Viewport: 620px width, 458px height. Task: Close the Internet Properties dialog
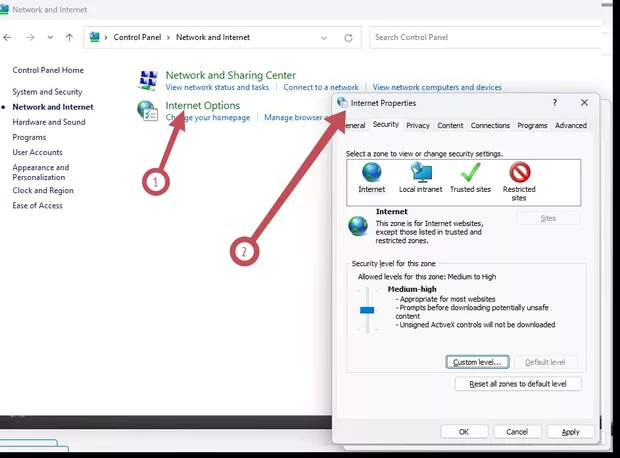pos(584,103)
